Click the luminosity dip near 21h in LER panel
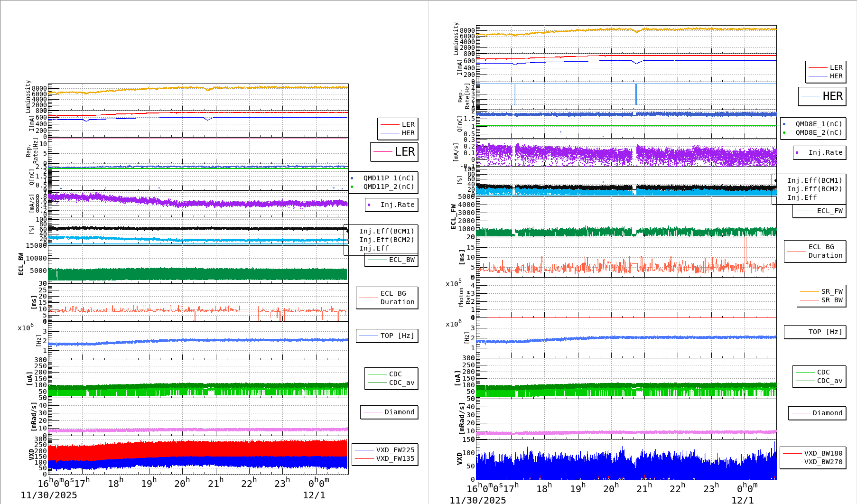The image size is (857, 504). [x=207, y=89]
